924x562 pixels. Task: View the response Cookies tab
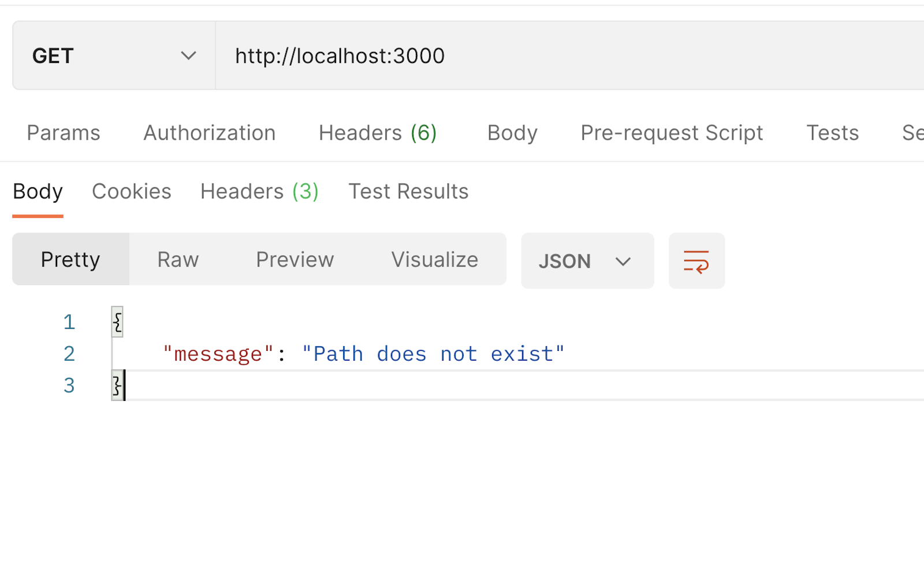(131, 191)
